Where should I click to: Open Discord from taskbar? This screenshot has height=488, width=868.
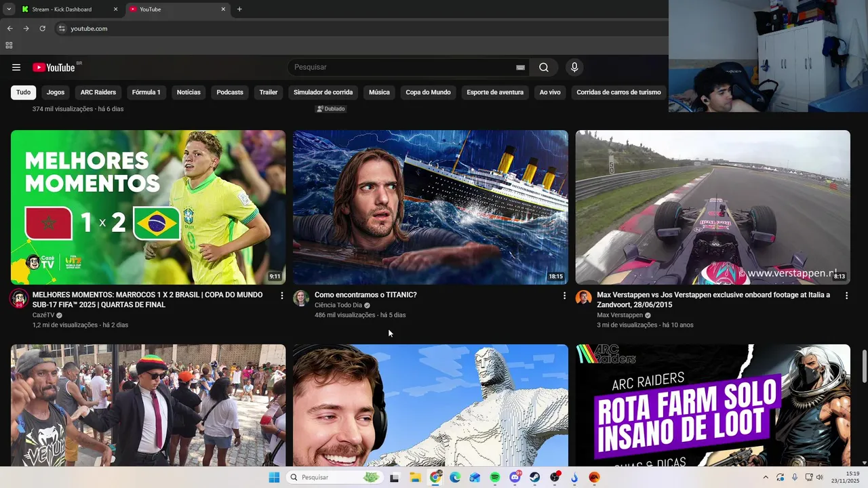(x=515, y=477)
